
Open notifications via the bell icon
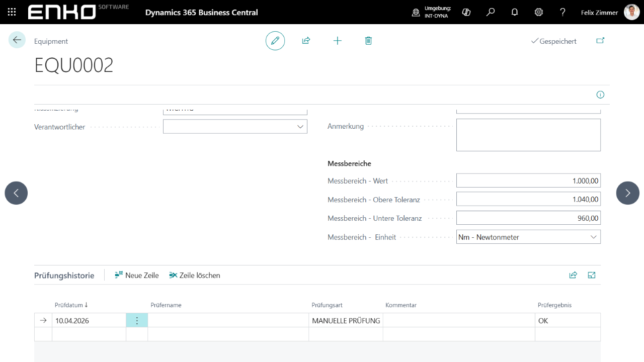[515, 12]
